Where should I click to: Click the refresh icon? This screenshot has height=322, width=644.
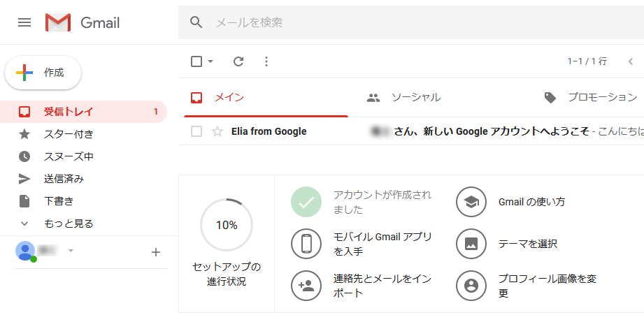[238, 61]
